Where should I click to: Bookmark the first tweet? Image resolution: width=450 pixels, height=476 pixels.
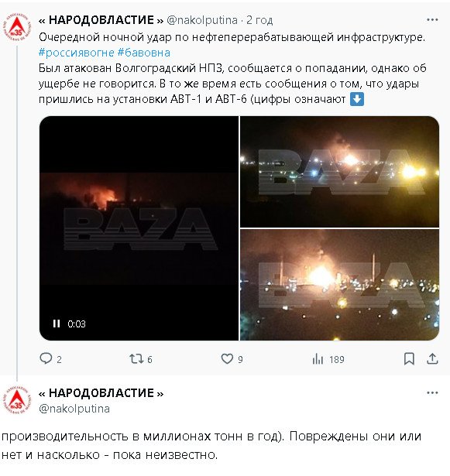pyautogui.click(x=409, y=359)
